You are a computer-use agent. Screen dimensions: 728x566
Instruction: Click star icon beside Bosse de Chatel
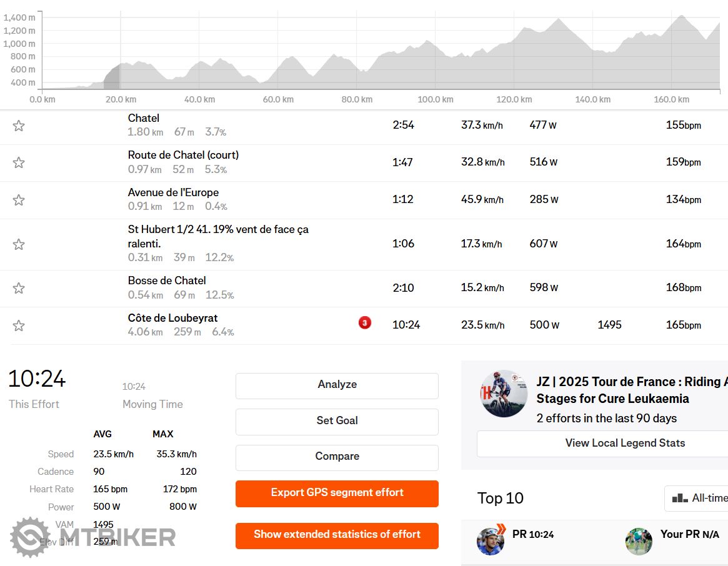coord(19,288)
